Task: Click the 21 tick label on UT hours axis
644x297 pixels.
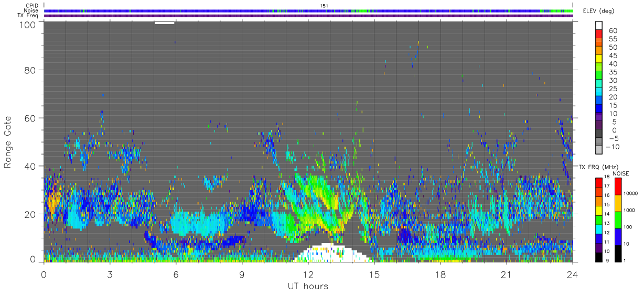Action: [x=507, y=274]
